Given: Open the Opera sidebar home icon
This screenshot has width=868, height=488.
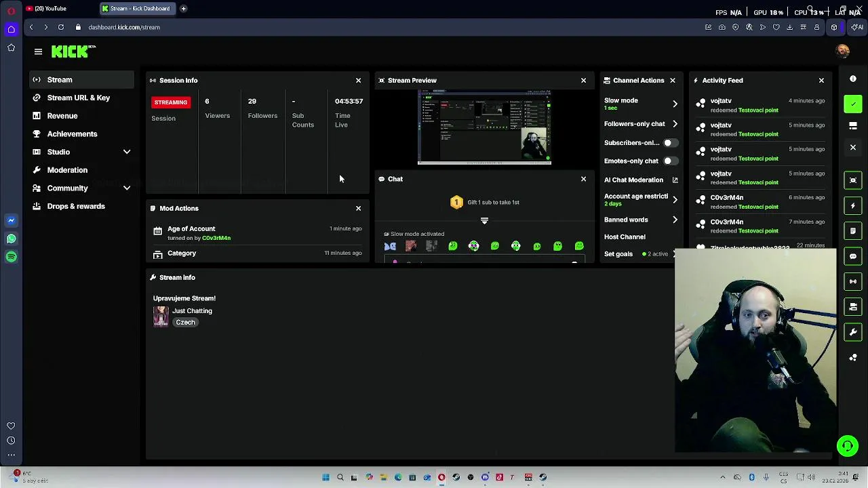Looking at the screenshot, I should click(x=11, y=29).
